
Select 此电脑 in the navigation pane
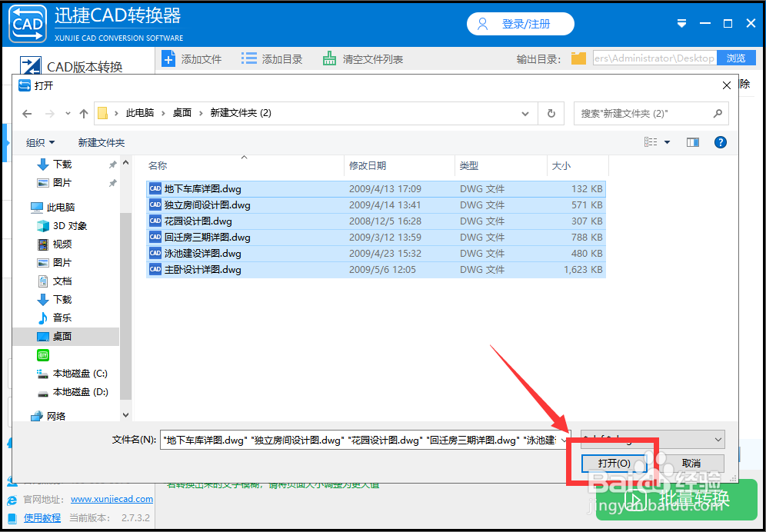[53, 207]
